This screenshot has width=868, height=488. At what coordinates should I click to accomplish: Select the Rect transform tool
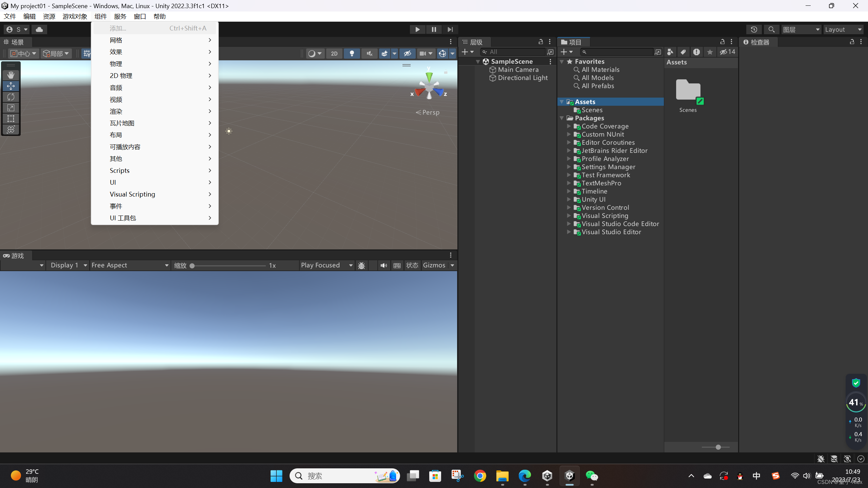11,119
